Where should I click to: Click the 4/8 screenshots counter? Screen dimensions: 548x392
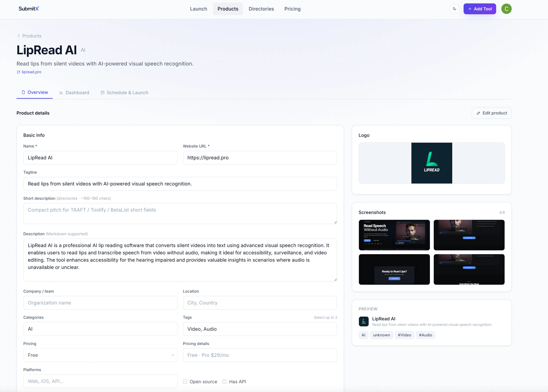point(502,212)
